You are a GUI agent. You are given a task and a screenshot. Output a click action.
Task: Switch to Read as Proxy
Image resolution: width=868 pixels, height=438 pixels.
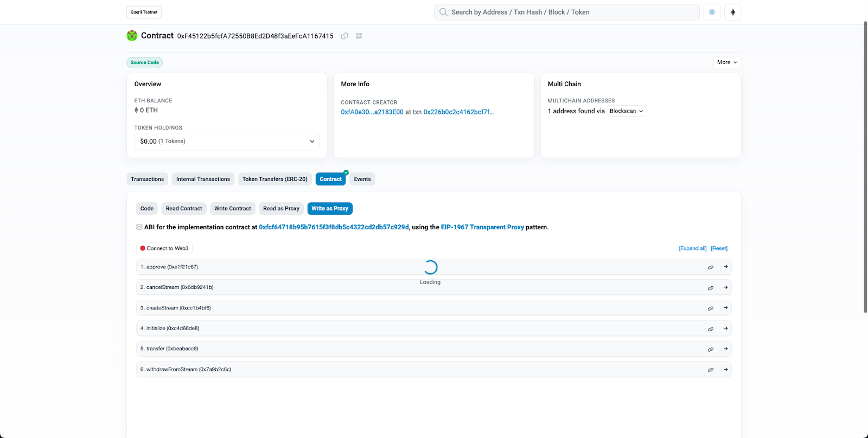(281, 209)
